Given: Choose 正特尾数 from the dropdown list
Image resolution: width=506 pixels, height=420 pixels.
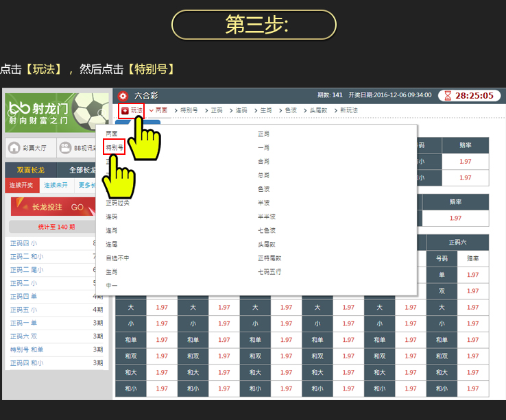Looking at the screenshot, I should pos(269,258).
